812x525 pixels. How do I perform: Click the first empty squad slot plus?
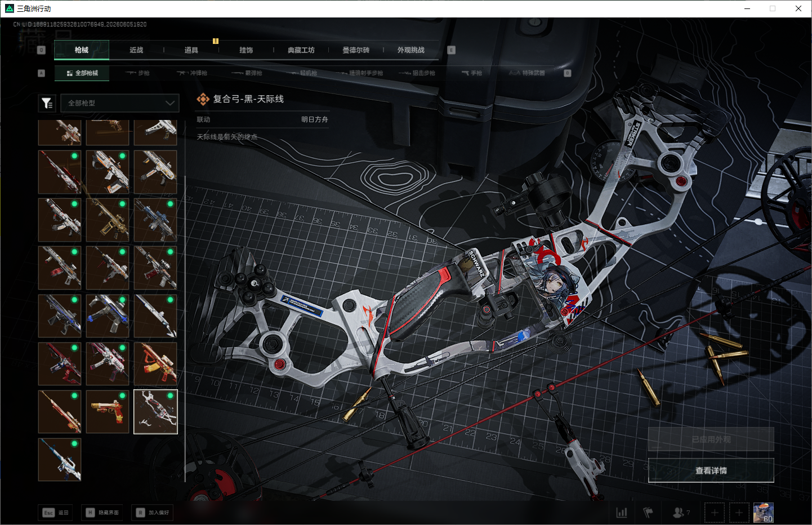click(715, 513)
